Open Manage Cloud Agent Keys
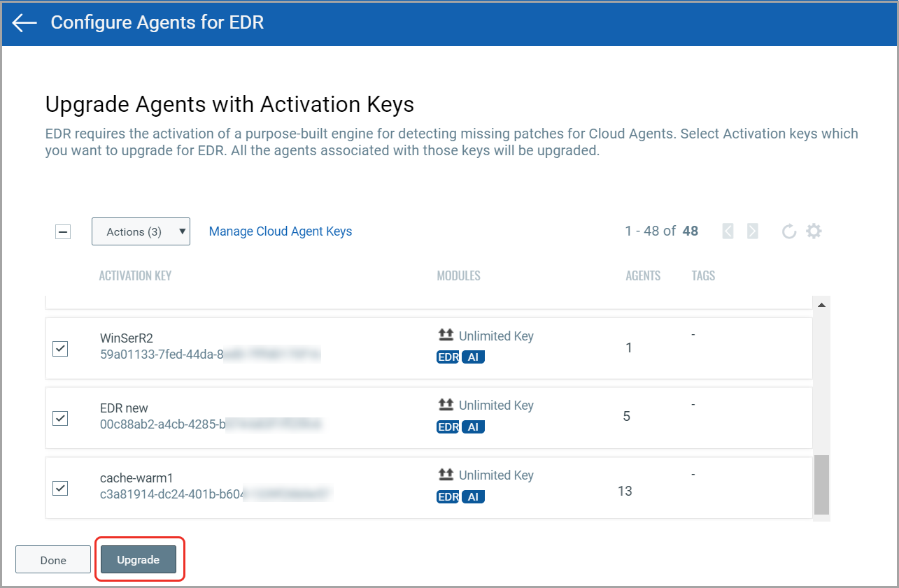The width and height of the screenshot is (899, 588). [x=280, y=231]
